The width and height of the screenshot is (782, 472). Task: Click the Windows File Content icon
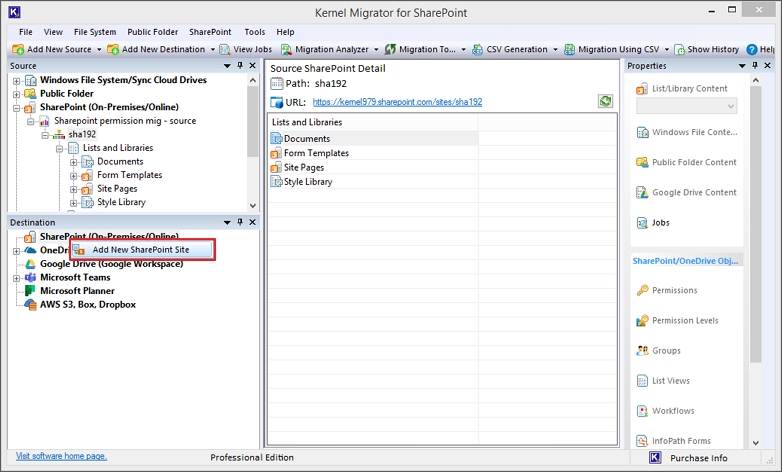642,132
